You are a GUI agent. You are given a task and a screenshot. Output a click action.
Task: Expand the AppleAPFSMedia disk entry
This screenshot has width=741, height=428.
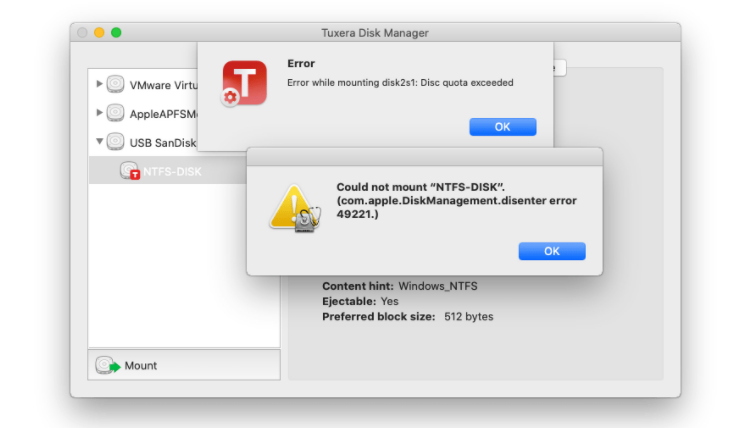[x=99, y=113]
